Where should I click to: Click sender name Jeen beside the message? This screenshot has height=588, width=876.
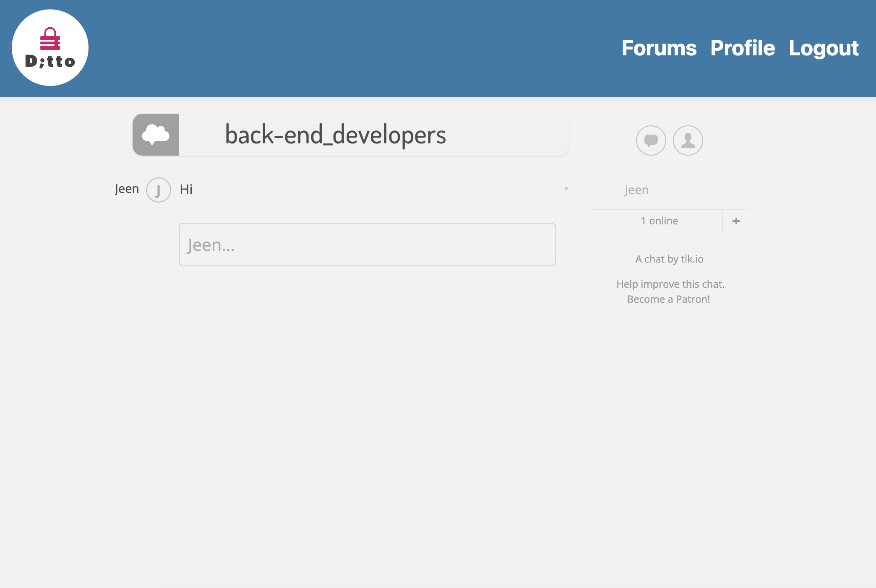127,189
